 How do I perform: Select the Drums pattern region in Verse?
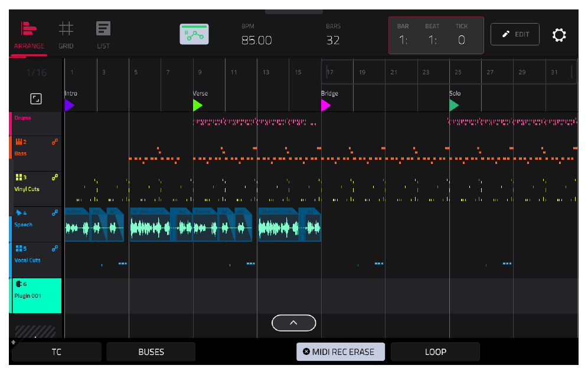pos(254,121)
